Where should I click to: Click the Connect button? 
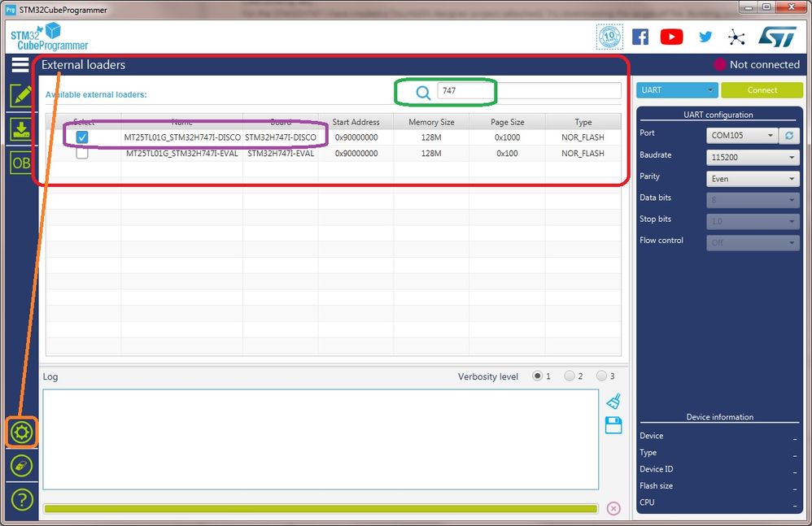762,90
